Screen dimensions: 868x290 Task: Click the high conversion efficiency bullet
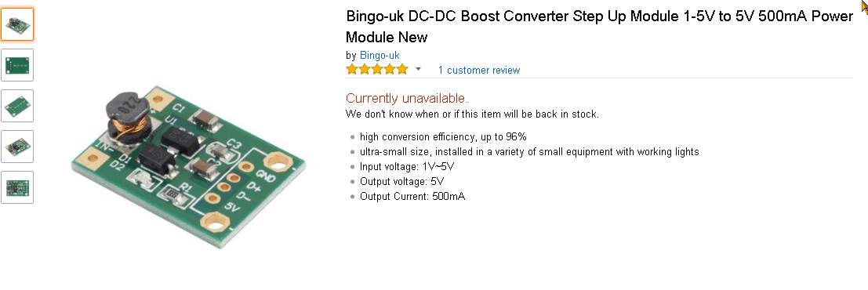pos(443,136)
